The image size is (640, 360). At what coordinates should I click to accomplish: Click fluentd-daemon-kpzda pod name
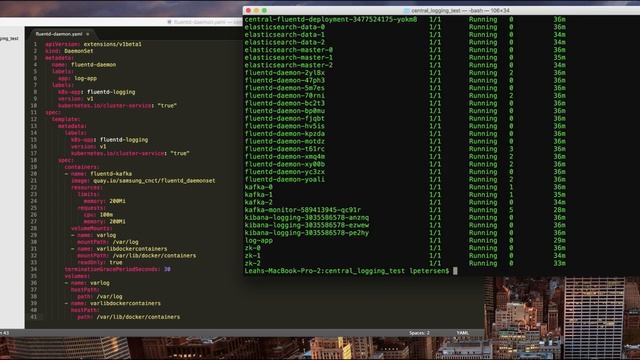(x=284, y=133)
